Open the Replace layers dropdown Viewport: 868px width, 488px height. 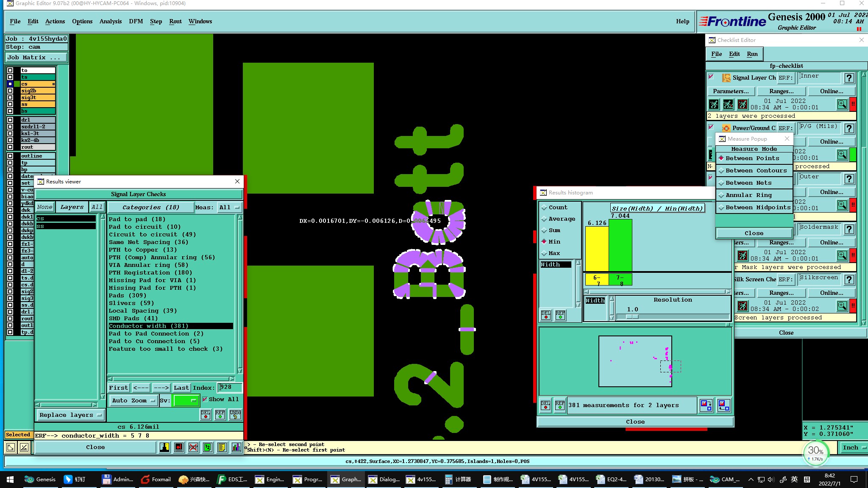click(70, 415)
